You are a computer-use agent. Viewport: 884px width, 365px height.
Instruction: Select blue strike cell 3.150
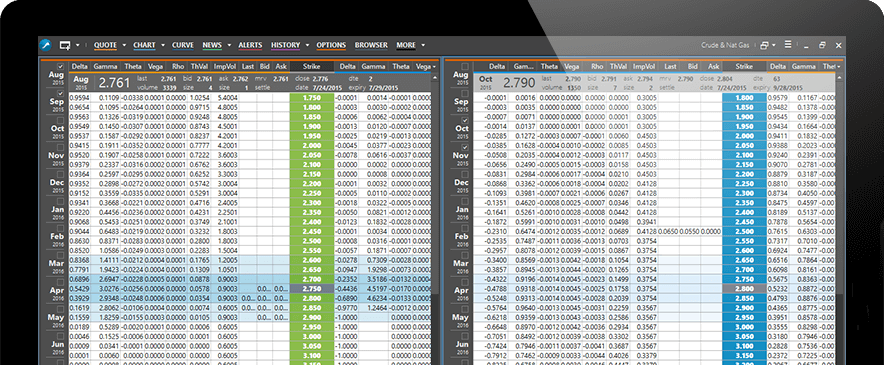coord(744,355)
